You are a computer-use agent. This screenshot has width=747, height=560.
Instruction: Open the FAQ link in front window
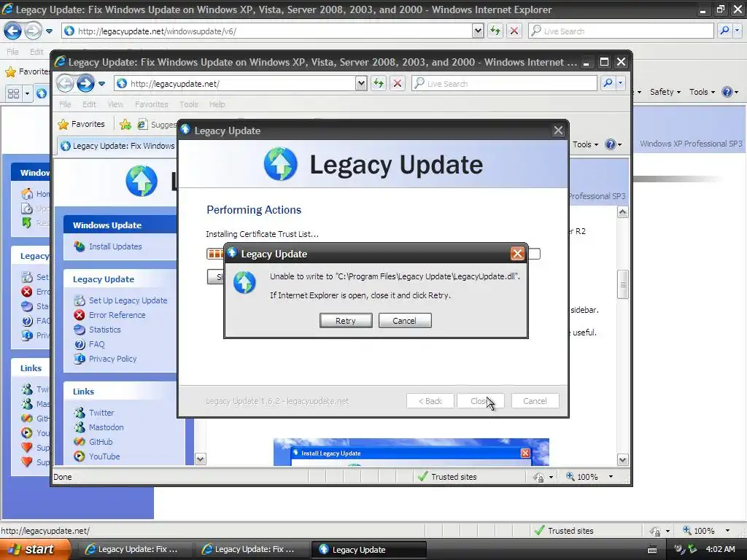[97, 344]
